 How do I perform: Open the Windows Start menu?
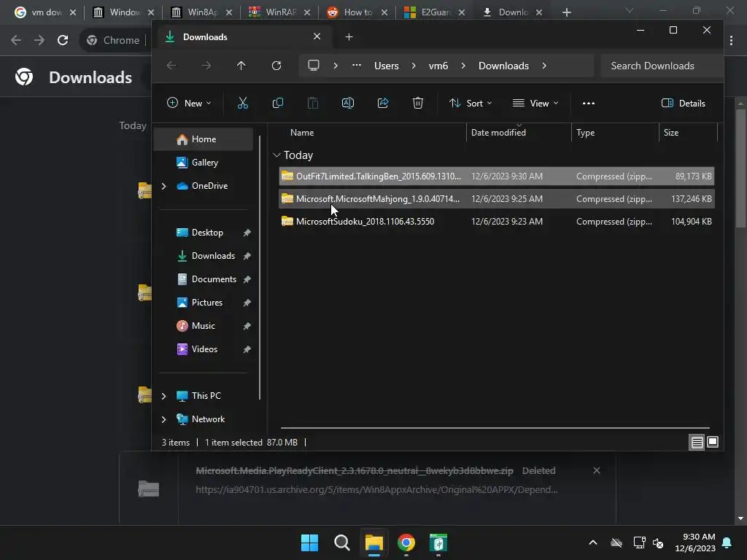click(309, 542)
